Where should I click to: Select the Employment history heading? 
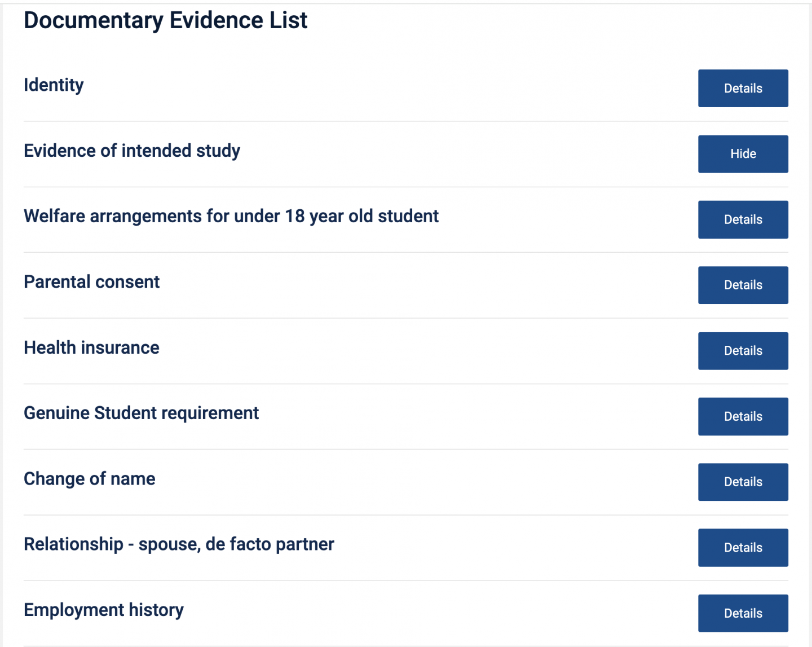104,610
